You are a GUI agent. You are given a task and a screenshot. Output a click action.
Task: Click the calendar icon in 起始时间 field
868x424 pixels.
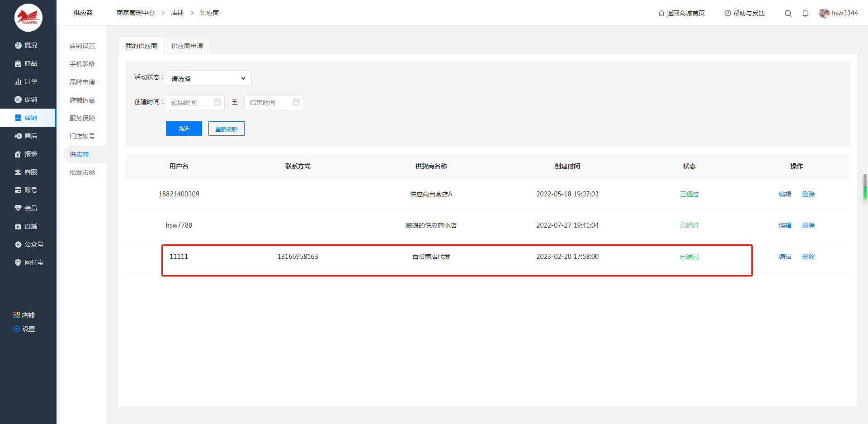(217, 102)
